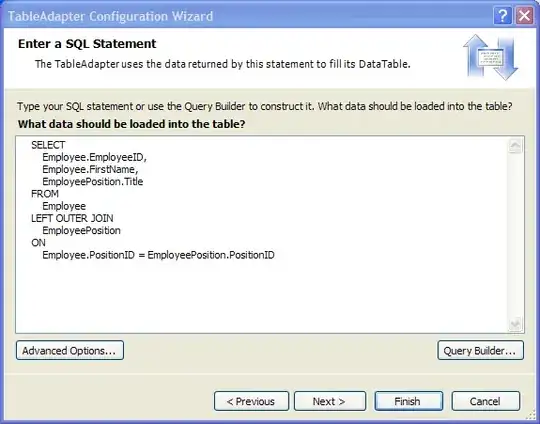Cancel the wizard
Image resolution: width=540 pixels, height=424 pixels.
(486, 401)
